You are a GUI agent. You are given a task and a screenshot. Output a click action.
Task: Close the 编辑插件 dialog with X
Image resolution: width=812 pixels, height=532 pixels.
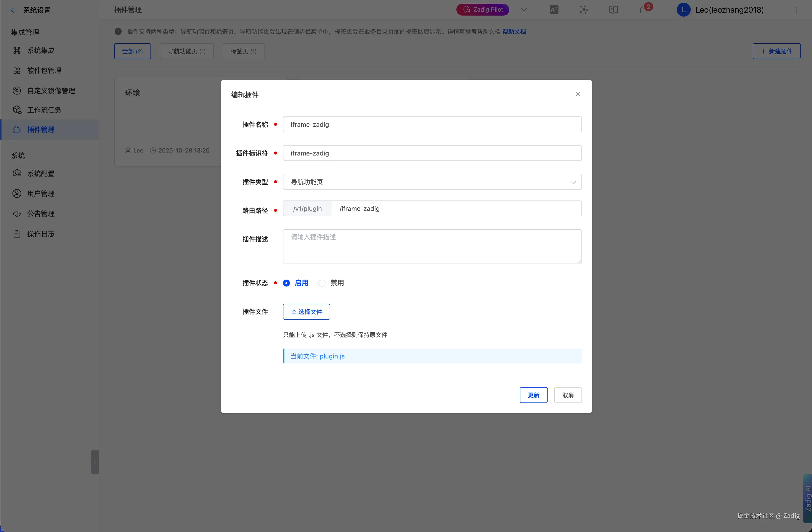click(577, 94)
